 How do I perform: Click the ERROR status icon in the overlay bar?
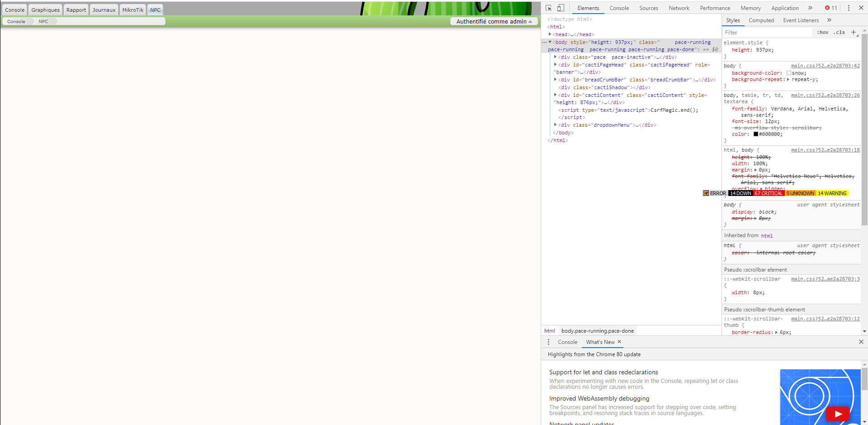tap(706, 193)
